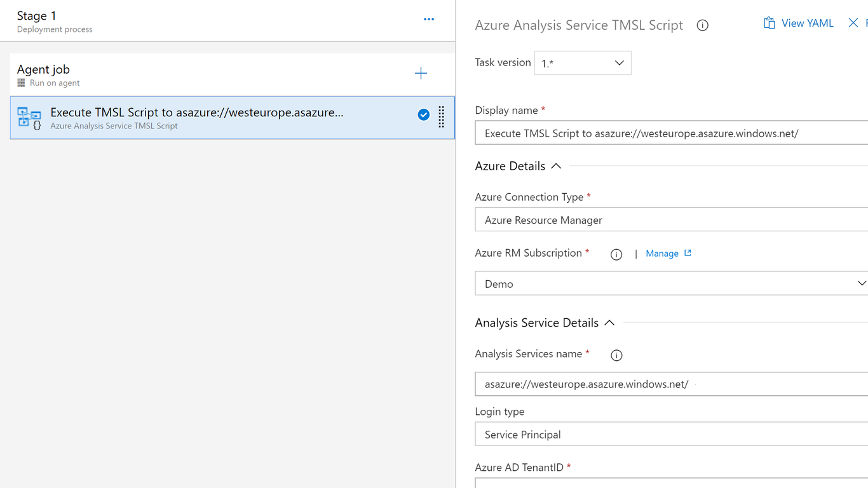Show task info next to title

pyautogui.click(x=702, y=25)
